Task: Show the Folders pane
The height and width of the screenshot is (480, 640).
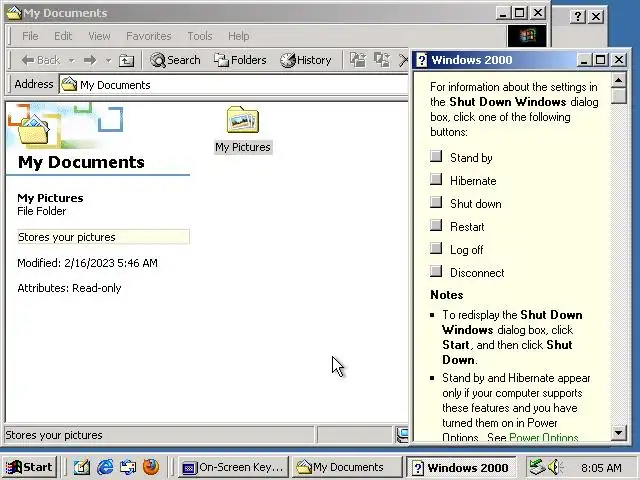Action: (240, 60)
